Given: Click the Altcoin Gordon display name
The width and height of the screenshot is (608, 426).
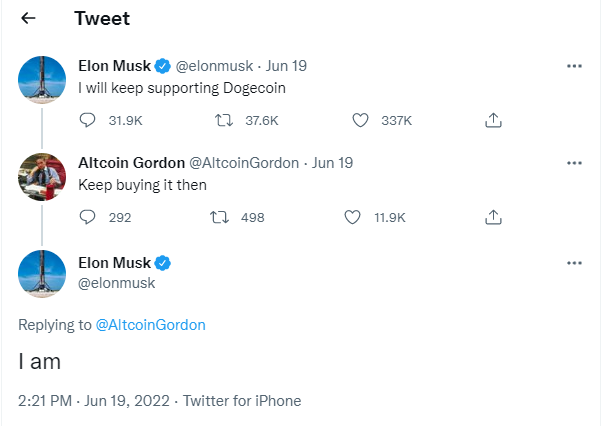Looking at the screenshot, I should click(130, 163).
